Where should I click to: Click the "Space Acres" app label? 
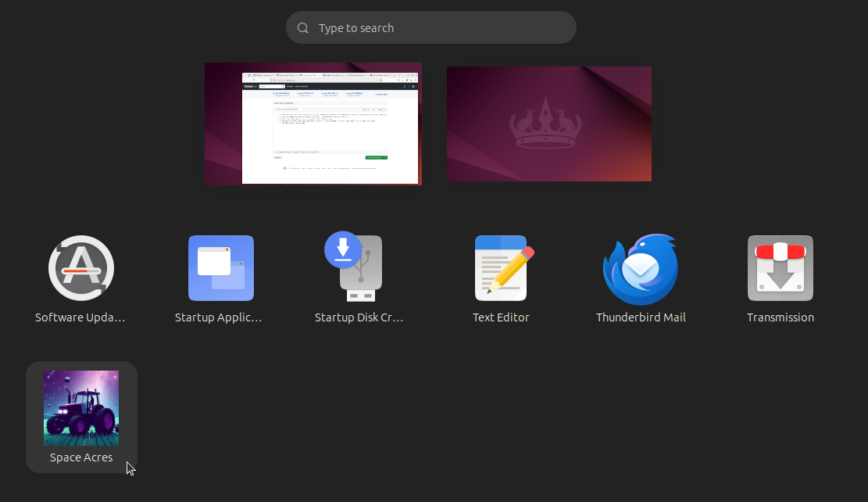coord(81,457)
